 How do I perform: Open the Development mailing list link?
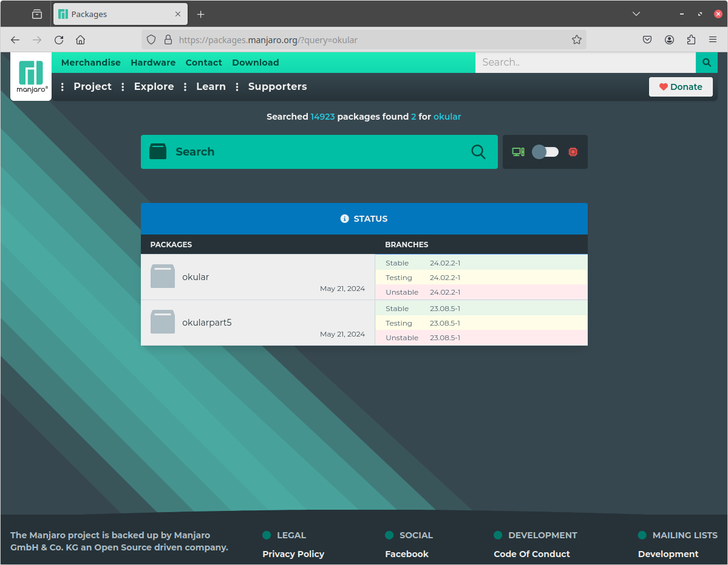click(x=668, y=554)
